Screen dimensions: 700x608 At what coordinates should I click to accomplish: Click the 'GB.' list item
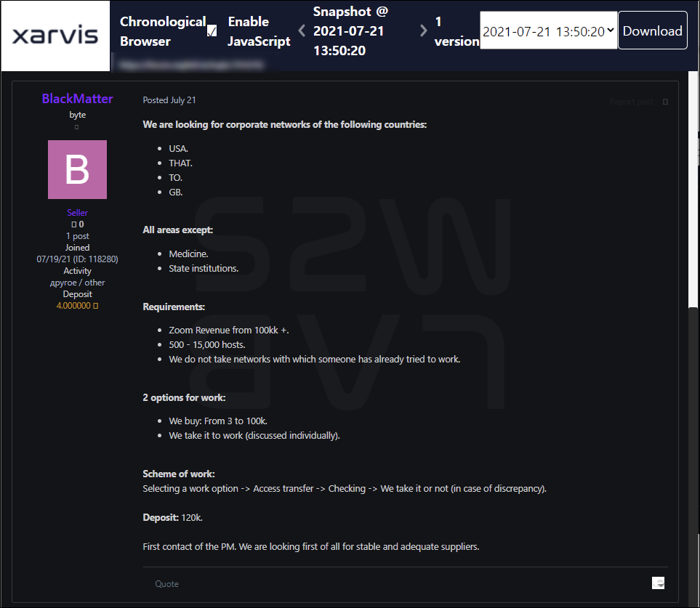pos(175,192)
